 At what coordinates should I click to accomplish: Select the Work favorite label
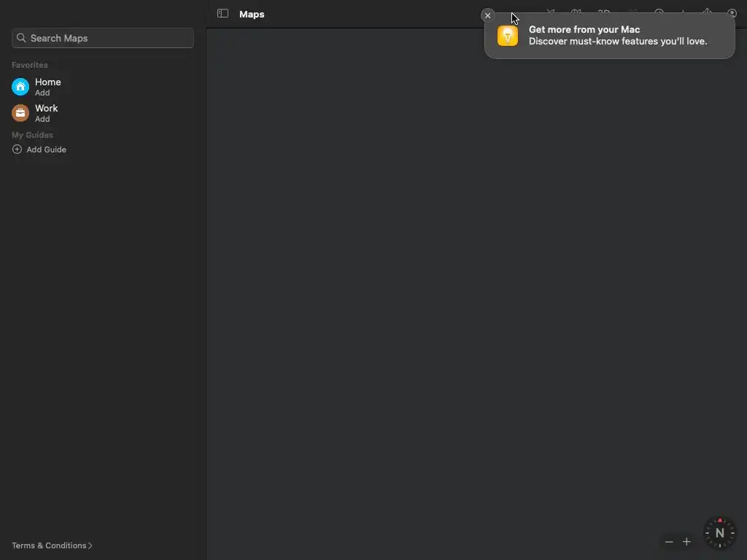click(x=46, y=108)
